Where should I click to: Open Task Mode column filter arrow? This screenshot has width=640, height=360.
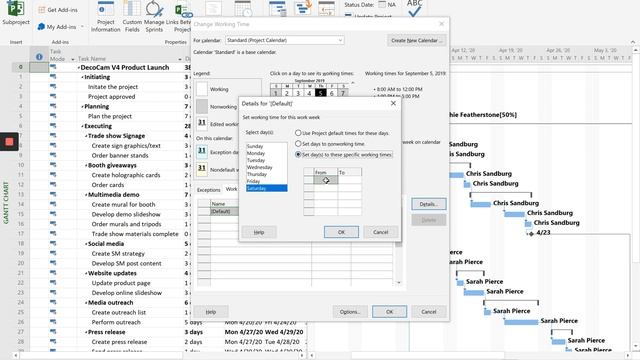[73, 59]
